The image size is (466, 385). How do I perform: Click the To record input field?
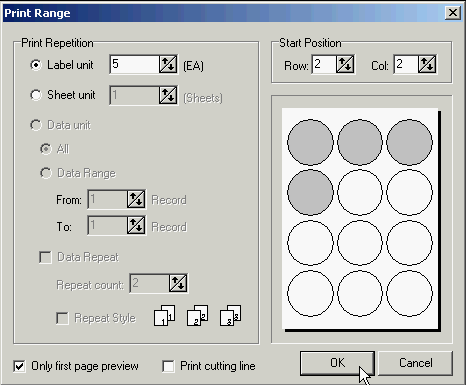click(x=107, y=225)
